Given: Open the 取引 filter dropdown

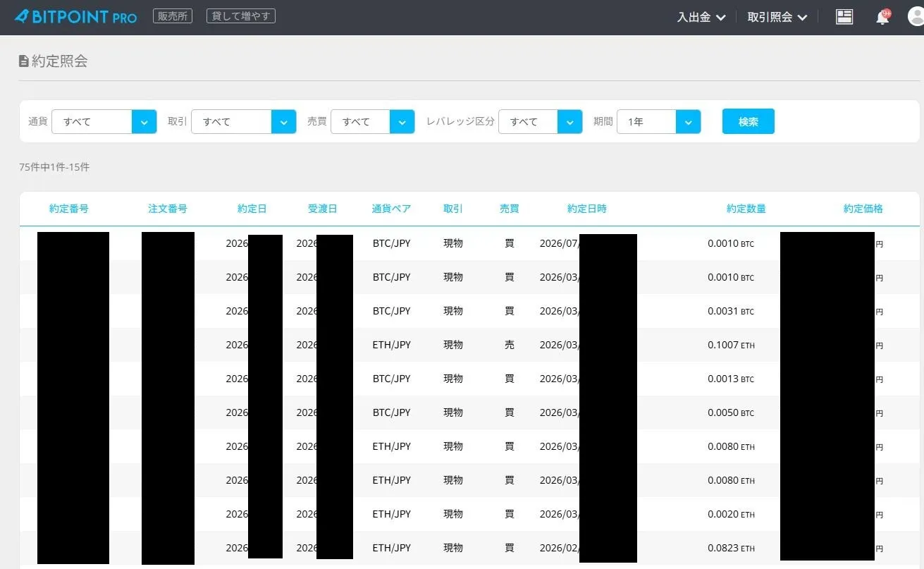Looking at the screenshot, I should 244,121.
